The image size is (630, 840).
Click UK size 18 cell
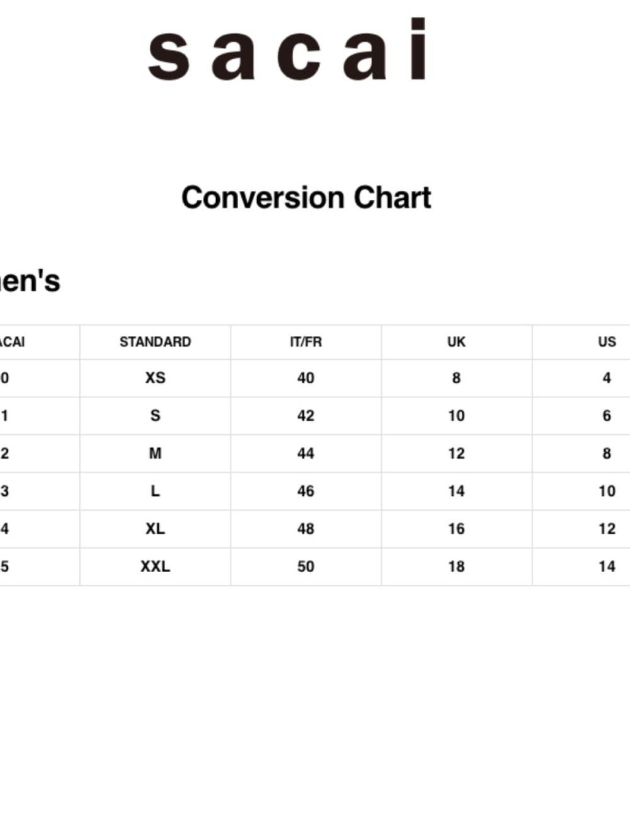[456, 567]
